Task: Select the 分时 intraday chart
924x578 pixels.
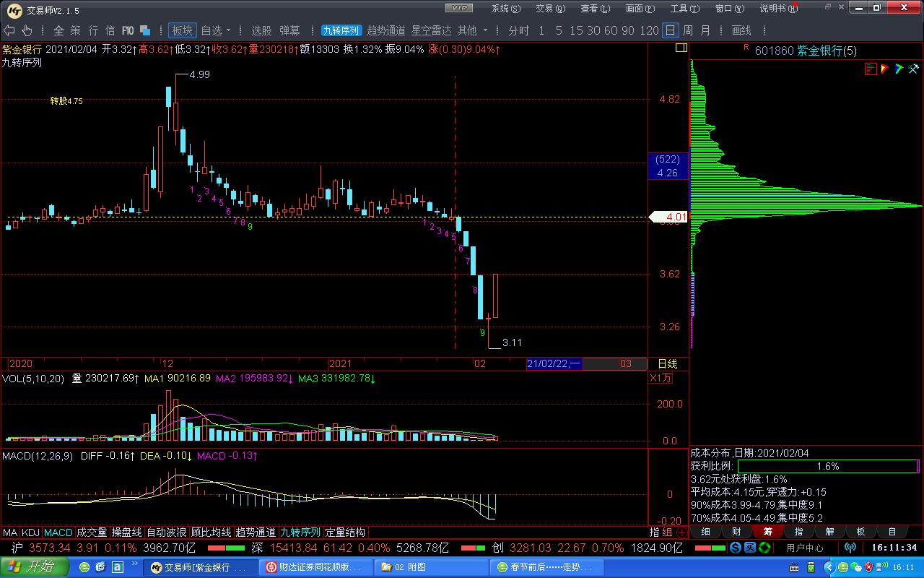Action: pyautogui.click(x=518, y=30)
